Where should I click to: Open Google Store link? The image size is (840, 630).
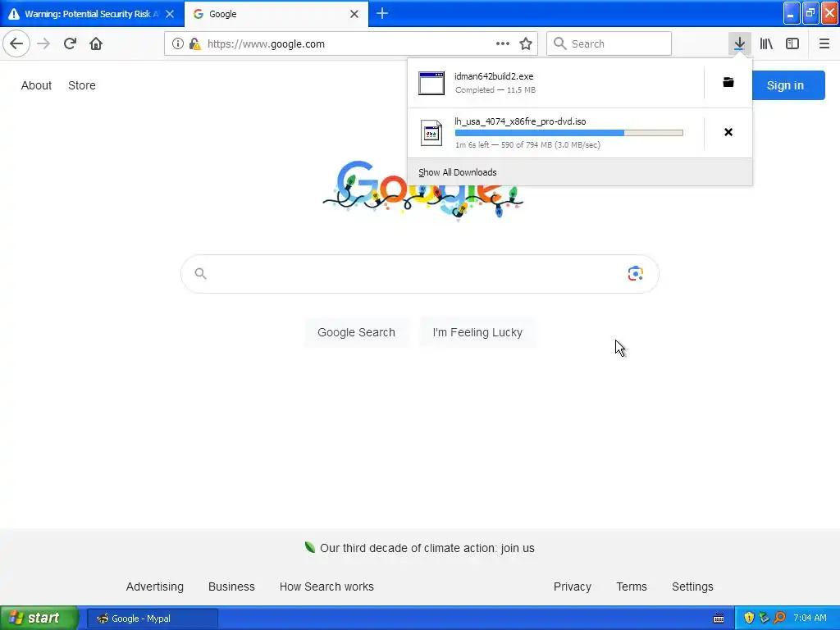[82, 85]
